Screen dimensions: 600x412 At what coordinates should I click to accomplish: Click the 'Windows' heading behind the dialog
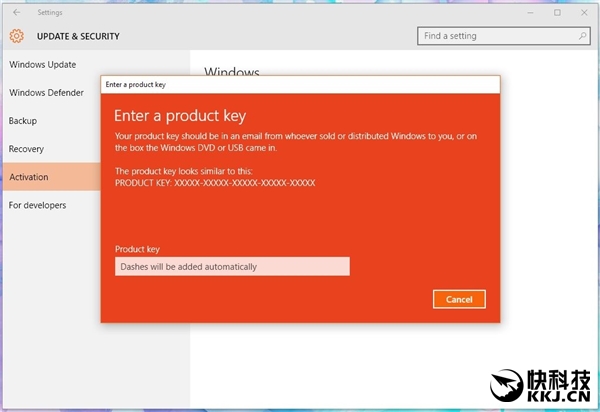click(232, 72)
